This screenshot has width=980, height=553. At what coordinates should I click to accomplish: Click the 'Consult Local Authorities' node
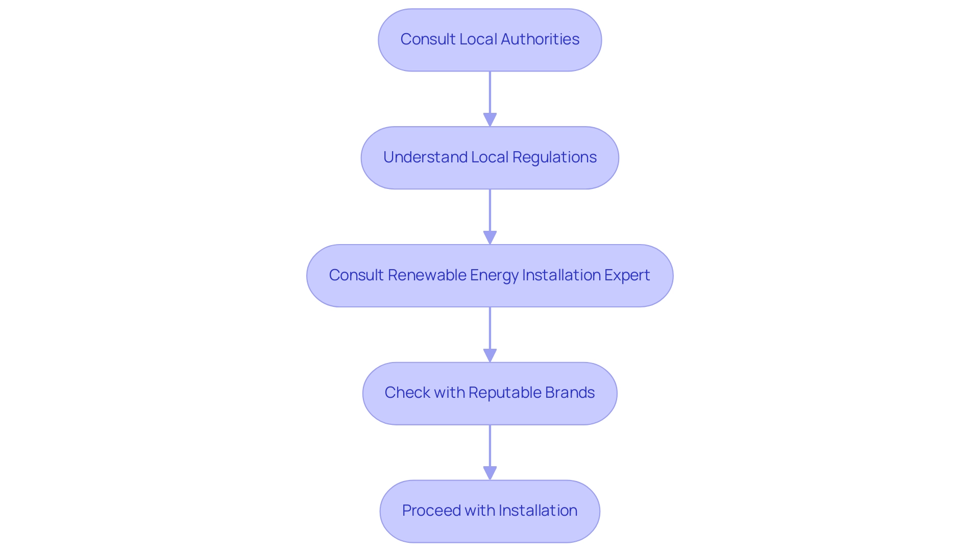490,39
